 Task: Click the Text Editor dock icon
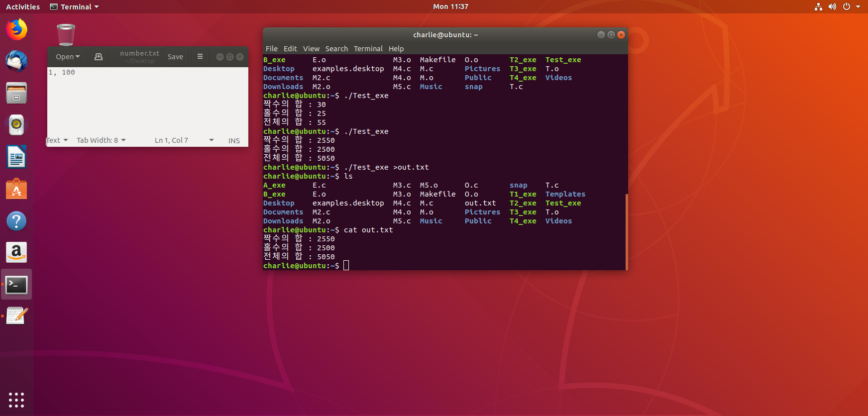16,316
